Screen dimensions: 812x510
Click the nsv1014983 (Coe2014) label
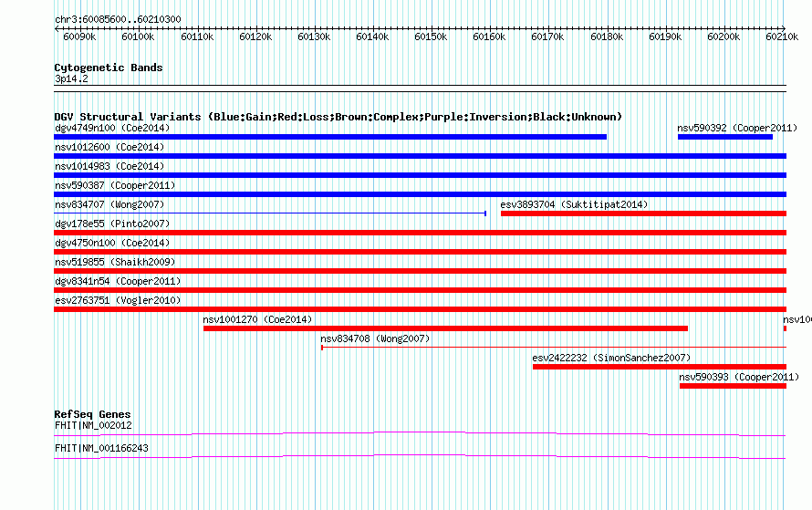click(109, 166)
